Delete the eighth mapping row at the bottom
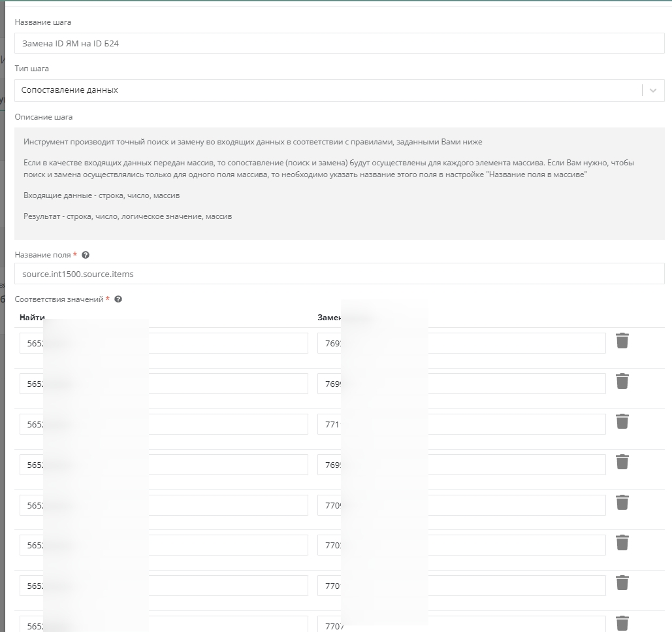 622,624
